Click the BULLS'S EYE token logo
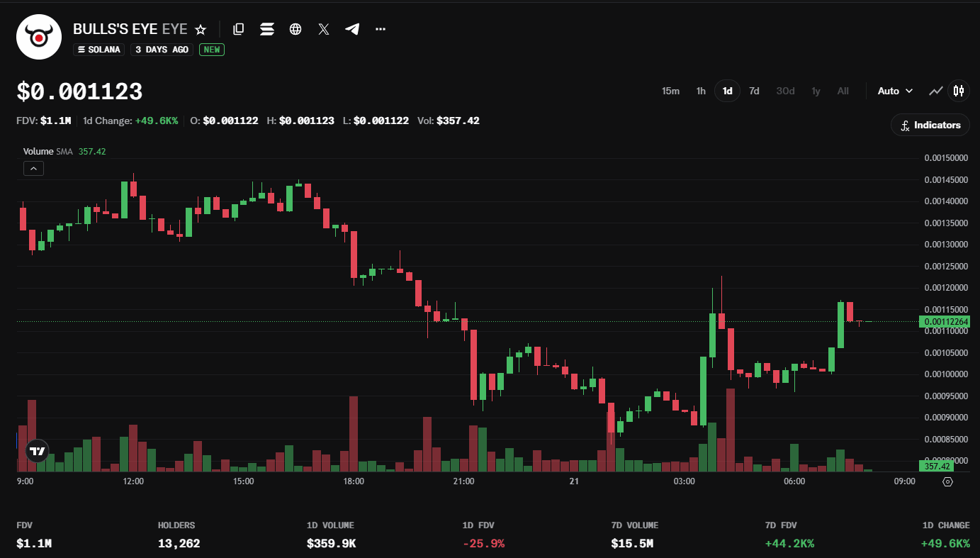Image resolution: width=980 pixels, height=558 pixels. pyautogui.click(x=39, y=37)
